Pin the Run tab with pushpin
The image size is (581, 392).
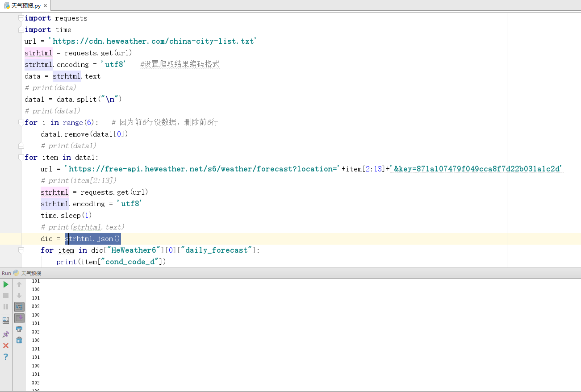pos(6,334)
